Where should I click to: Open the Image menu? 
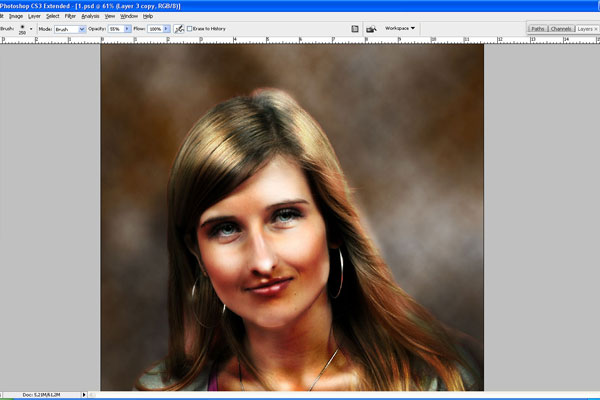tap(16, 16)
